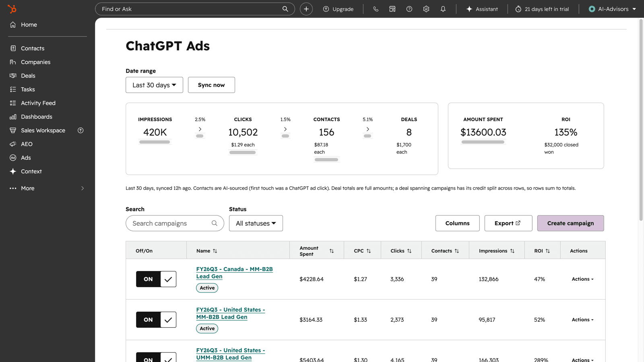Image resolution: width=644 pixels, height=362 pixels.
Task: Open the phone calling icon
Action: pos(376,9)
